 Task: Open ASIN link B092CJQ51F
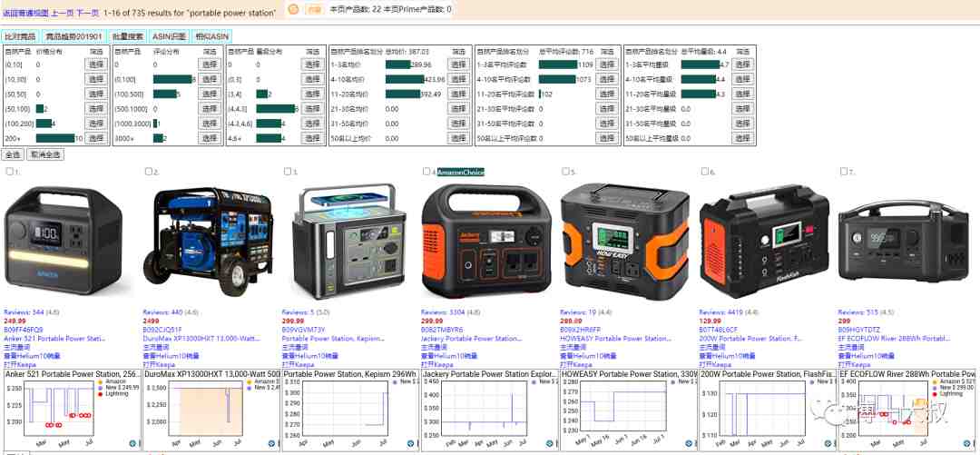[x=162, y=329]
